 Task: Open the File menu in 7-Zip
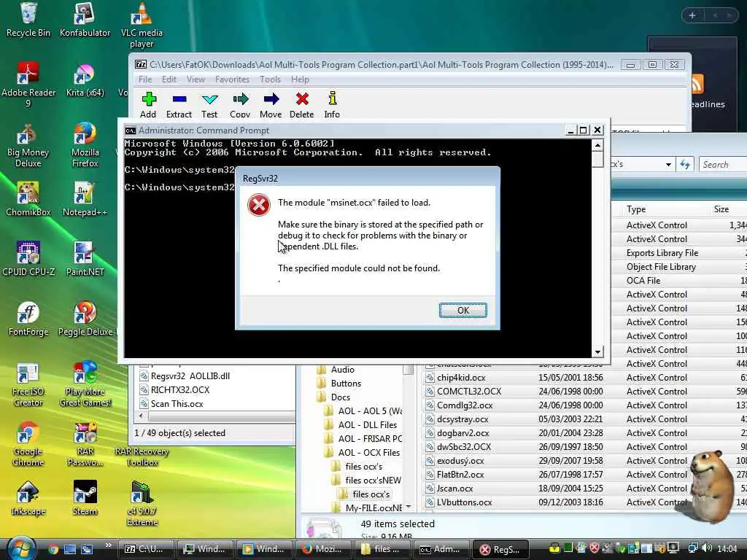(x=145, y=79)
